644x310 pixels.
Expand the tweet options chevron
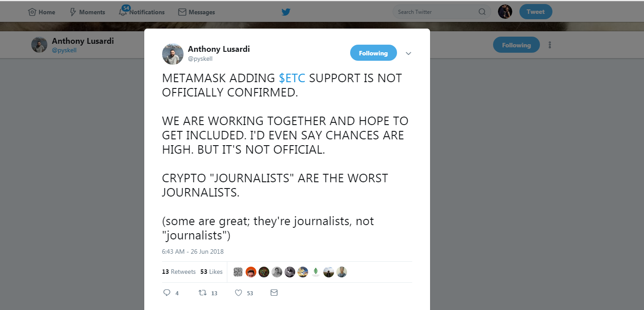(408, 54)
